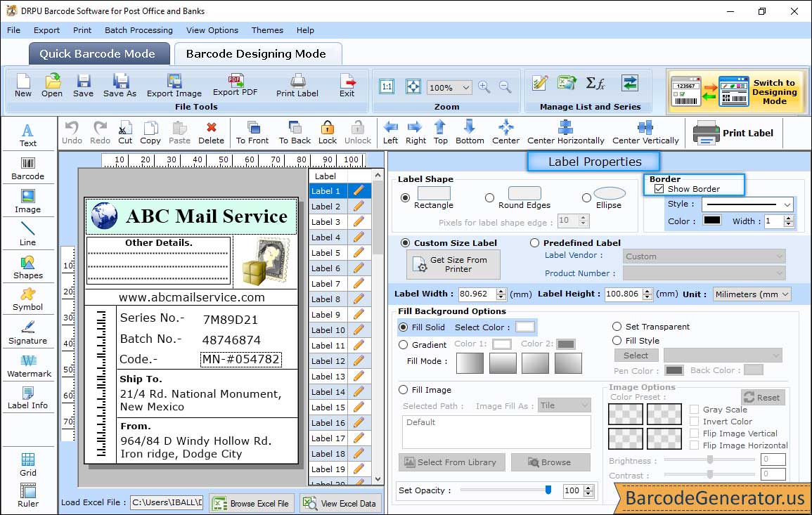Click View Excel Data button
This screenshot has height=515, width=812.
(x=340, y=504)
